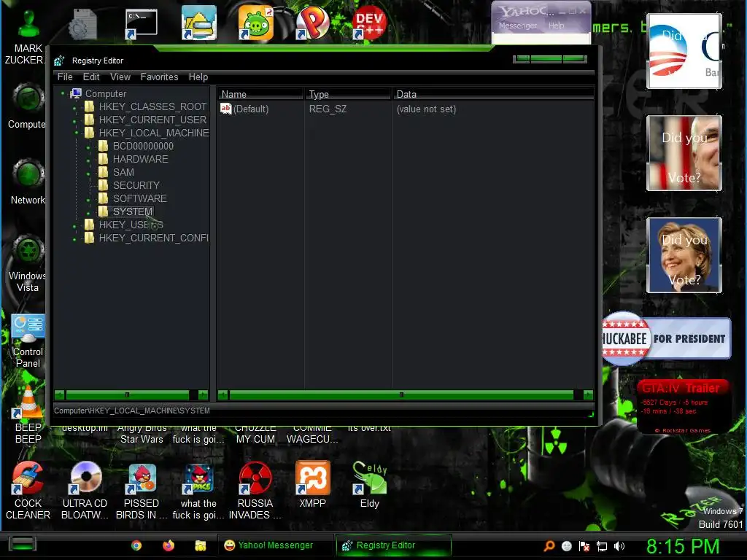Screen dimensions: 747x560
Task: Click the Start button on taskbar
Action: pos(22,544)
